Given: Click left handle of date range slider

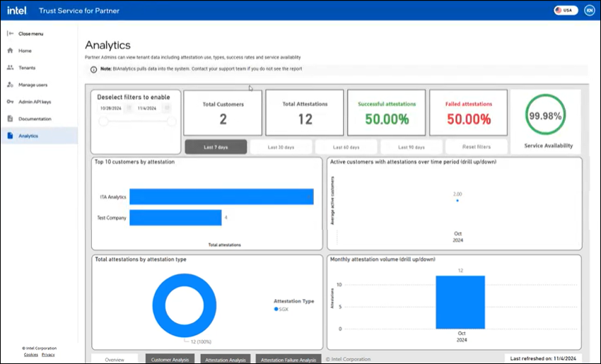Looking at the screenshot, I should [x=103, y=122].
